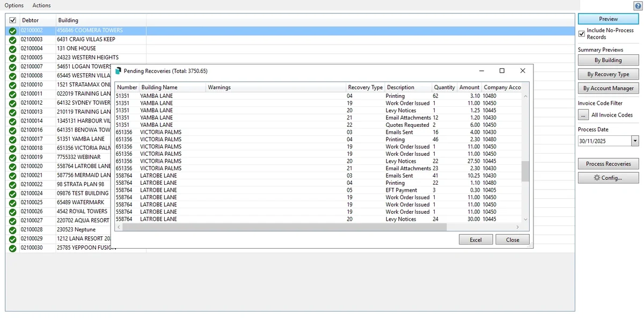Viewport: 644px width, 326px height.
Task: Click green check icon beside debtor 02100030
Action: (12, 248)
